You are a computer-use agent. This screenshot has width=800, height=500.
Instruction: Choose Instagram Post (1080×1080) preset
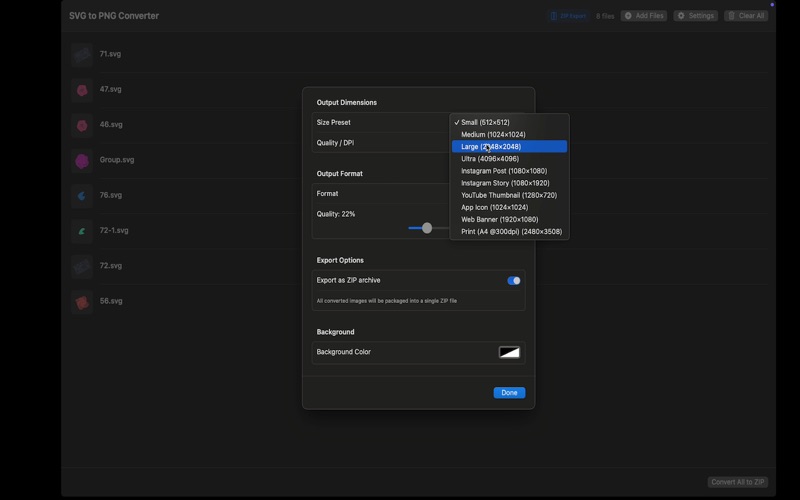tap(509, 171)
